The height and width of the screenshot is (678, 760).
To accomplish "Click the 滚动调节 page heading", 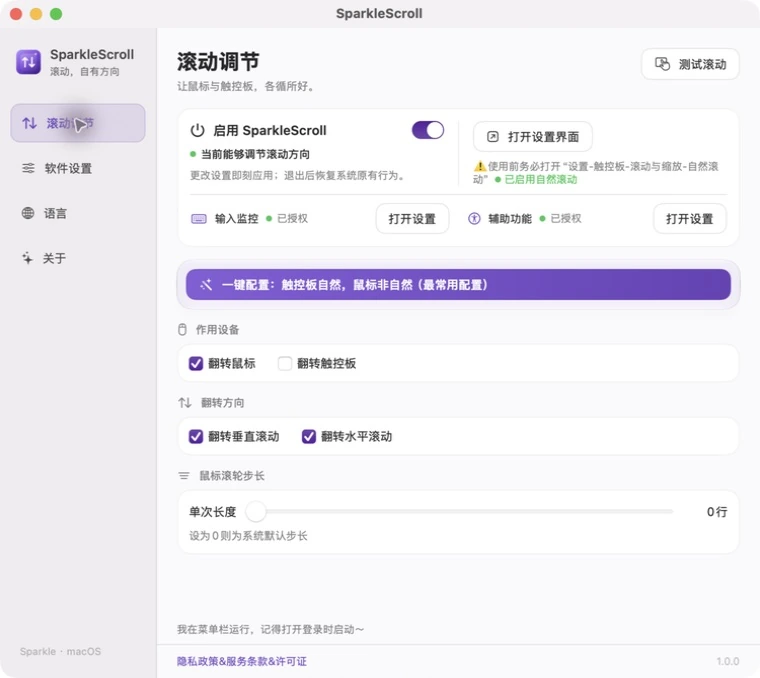I will (218, 62).
